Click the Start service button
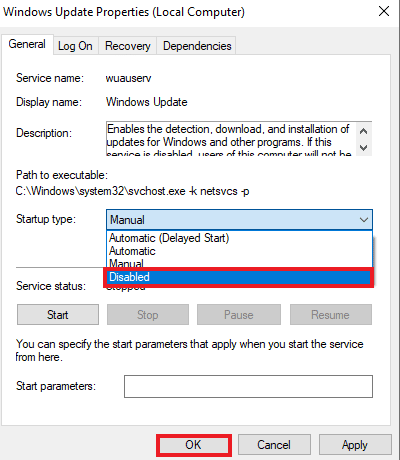 [x=58, y=314]
